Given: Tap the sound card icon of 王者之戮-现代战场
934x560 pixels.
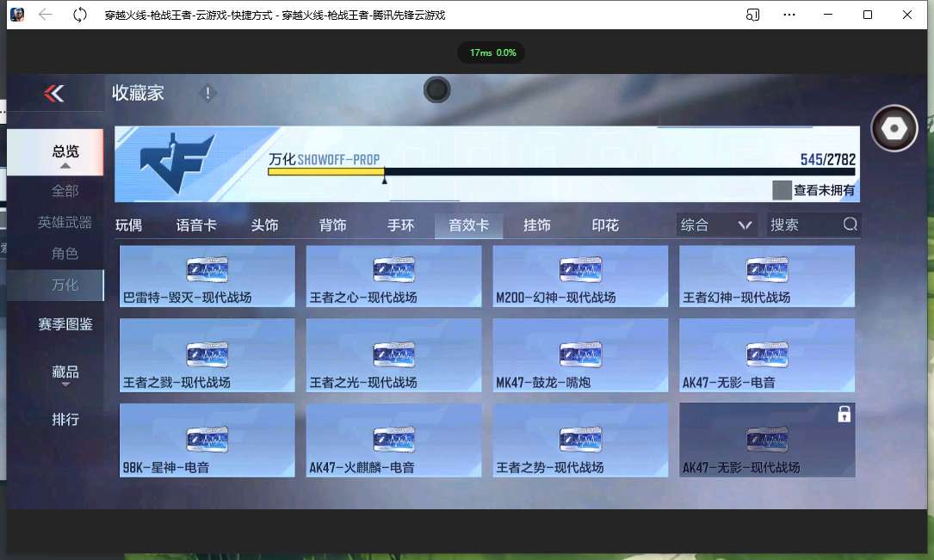Looking at the screenshot, I should [x=207, y=354].
